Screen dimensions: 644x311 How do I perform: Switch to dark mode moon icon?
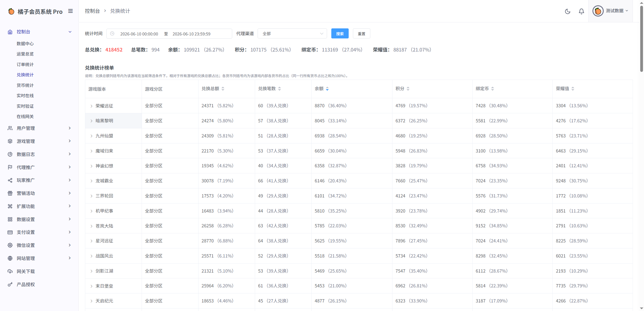568,11
